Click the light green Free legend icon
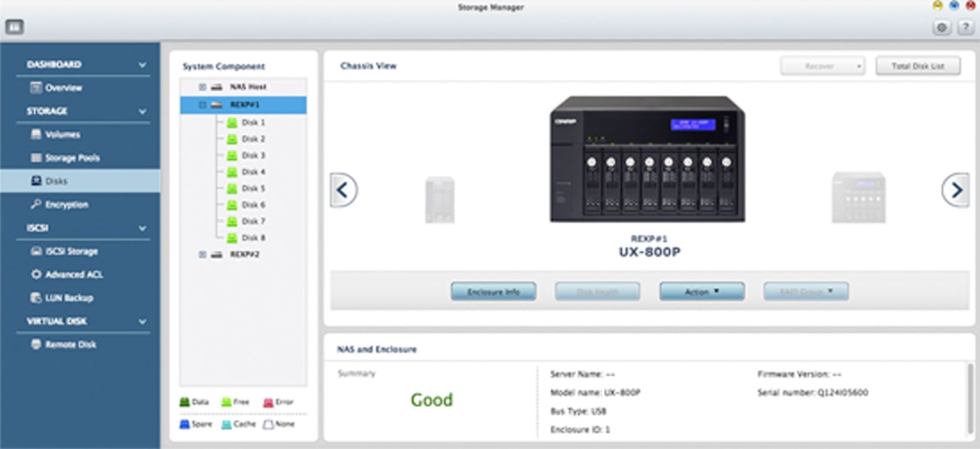Image resolution: width=980 pixels, height=449 pixels. [x=226, y=402]
